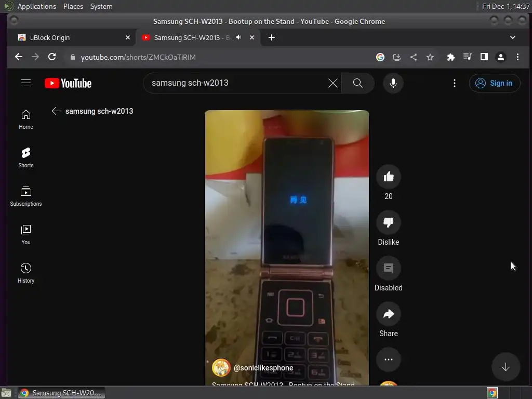Click the address bar URL

(138, 57)
